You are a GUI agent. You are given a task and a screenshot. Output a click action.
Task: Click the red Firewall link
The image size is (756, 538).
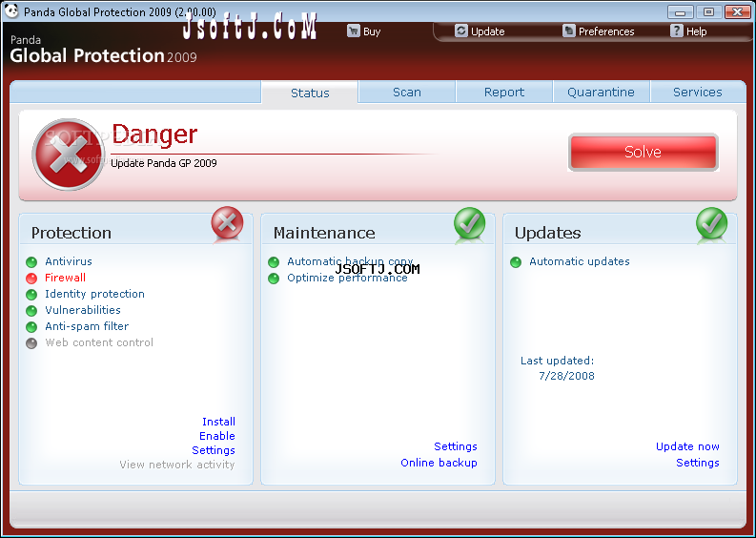(x=65, y=278)
